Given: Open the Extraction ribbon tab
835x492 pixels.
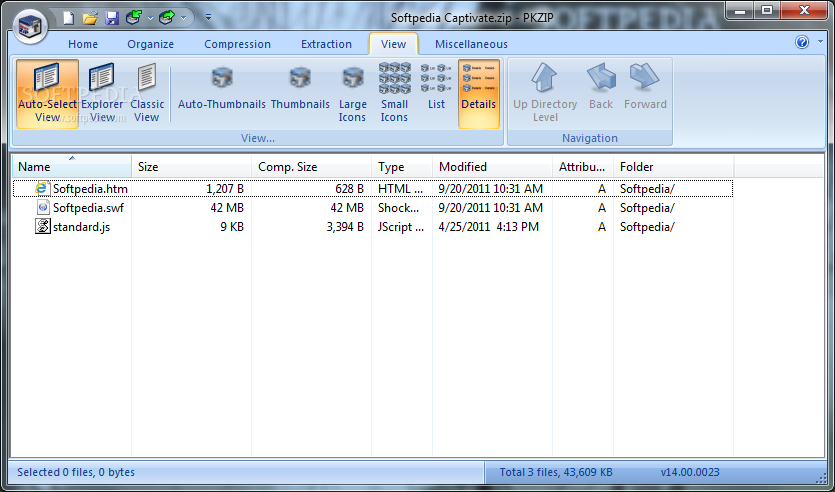Looking at the screenshot, I should point(326,44).
